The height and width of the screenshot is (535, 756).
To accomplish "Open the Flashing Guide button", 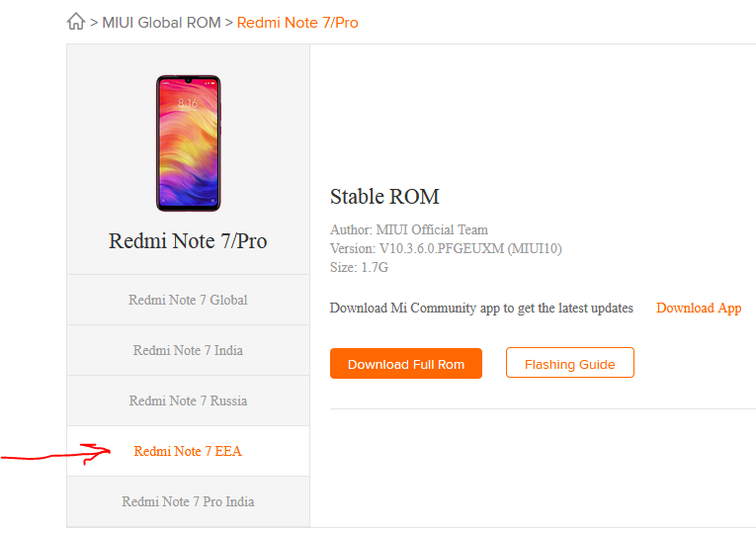I will tap(569, 364).
